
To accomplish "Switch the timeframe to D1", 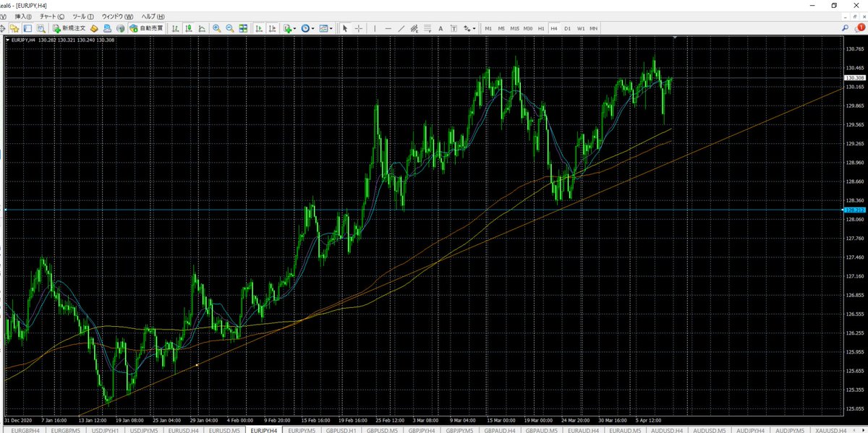I will point(567,28).
